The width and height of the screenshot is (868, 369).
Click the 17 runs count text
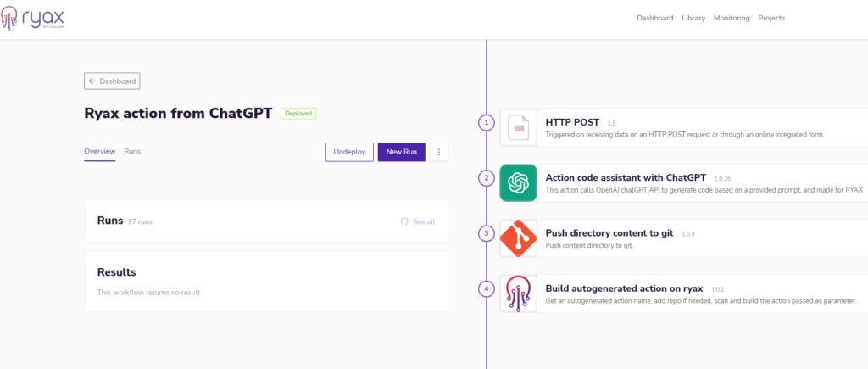(x=140, y=221)
